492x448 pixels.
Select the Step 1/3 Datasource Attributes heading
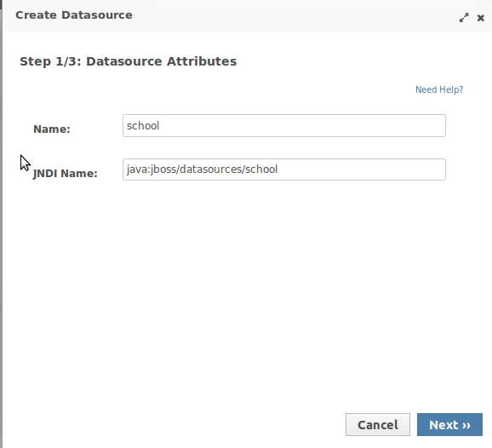[129, 61]
